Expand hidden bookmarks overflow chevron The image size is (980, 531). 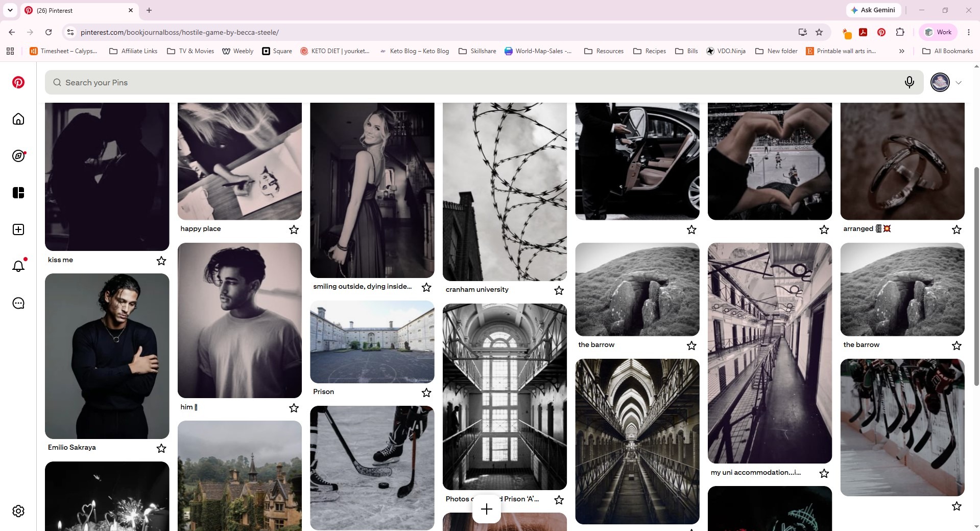[902, 51]
